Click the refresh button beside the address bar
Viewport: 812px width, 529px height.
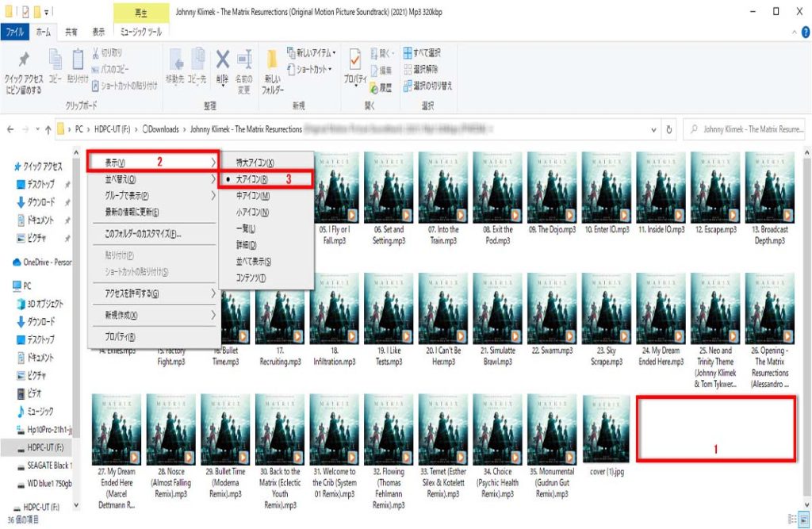(x=670, y=129)
